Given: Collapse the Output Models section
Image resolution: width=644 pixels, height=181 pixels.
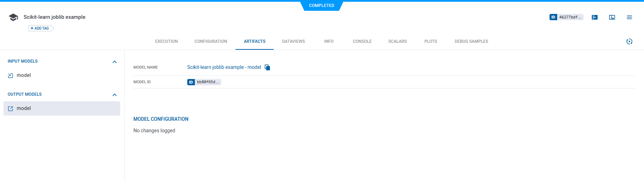Looking at the screenshot, I should [115, 95].
